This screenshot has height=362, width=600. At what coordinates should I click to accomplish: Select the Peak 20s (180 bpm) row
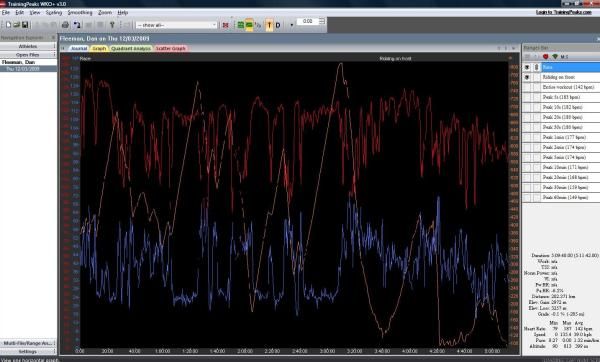tap(571, 117)
